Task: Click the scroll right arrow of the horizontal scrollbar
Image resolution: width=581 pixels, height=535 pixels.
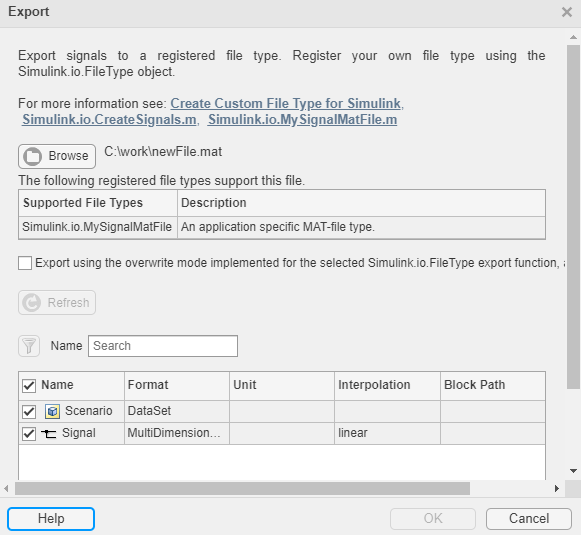Action: (x=557, y=488)
